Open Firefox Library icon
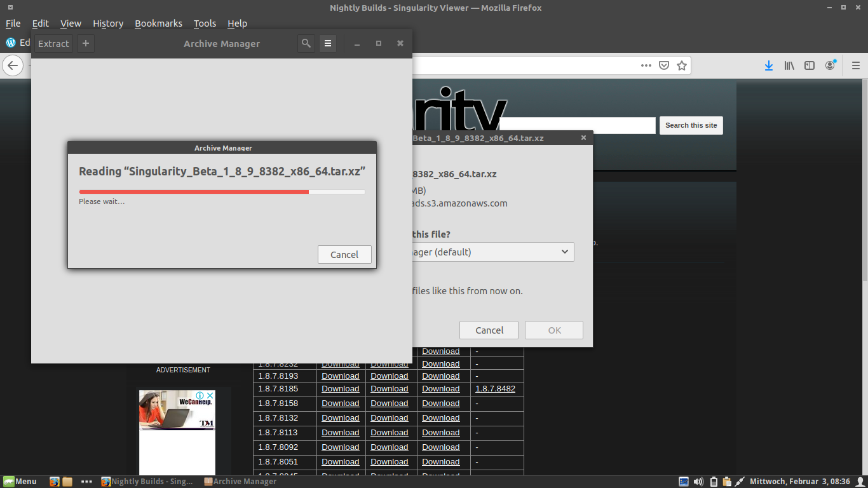The image size is (868, 488). pyautogui.click(x=789, y=65)
